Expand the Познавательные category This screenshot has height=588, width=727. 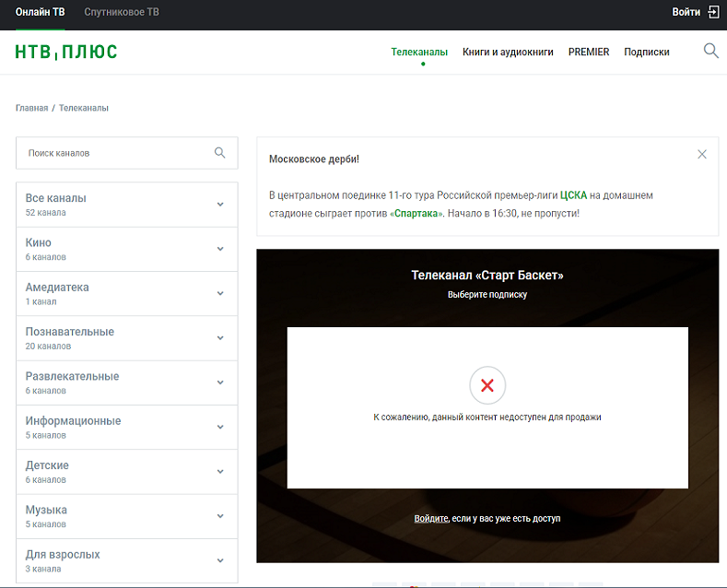tap(127, 338)
